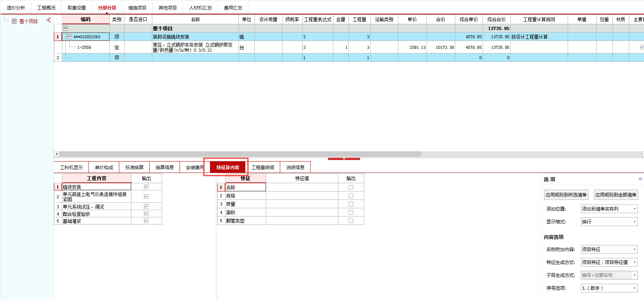Screen dimensions: 644x300
Task: Click the 特征值 cell for 名称
Action: coord(302,187)
